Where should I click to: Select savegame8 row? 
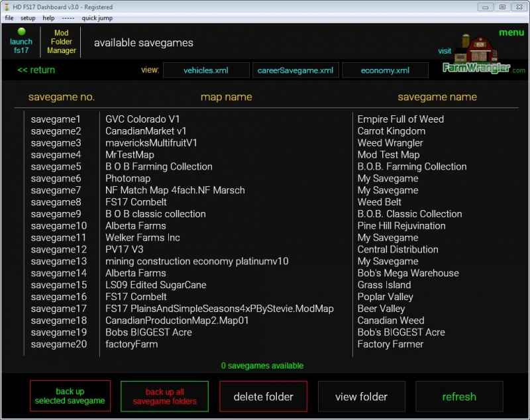[56, 202]
